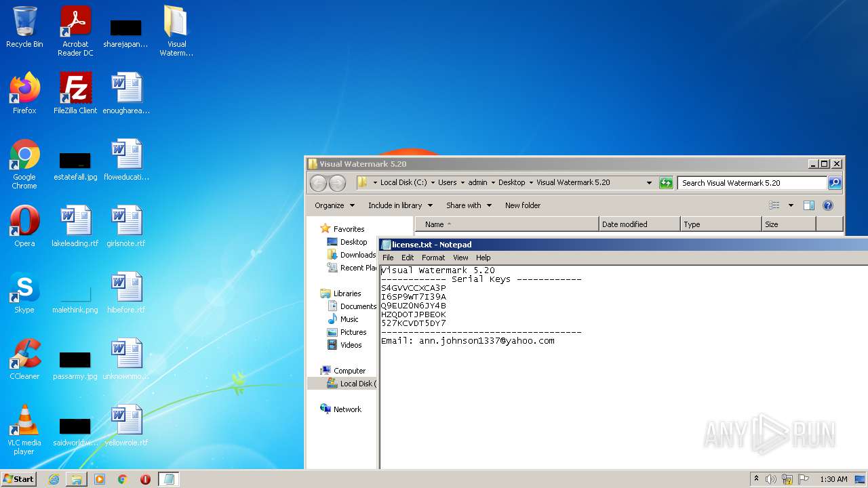Image resolution: width=868 pixels, height=488 pixels.
Task: Select the malethink.png file icon
Action: tap(75, 299)
